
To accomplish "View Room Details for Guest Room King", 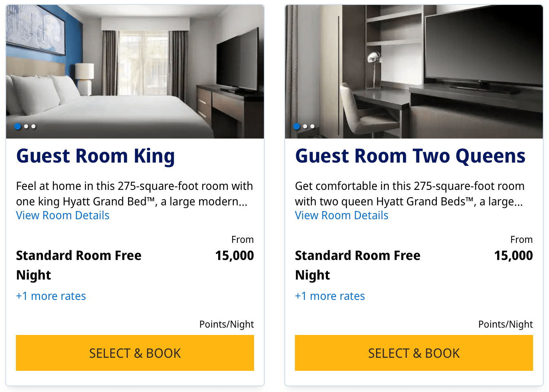I will [x=63, y=216].
